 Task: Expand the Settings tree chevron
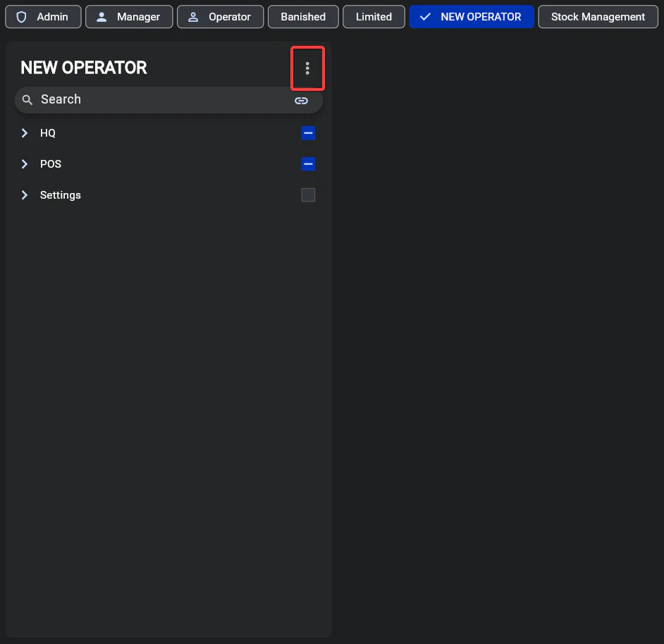pyautogui.click(x=25, y=195)
